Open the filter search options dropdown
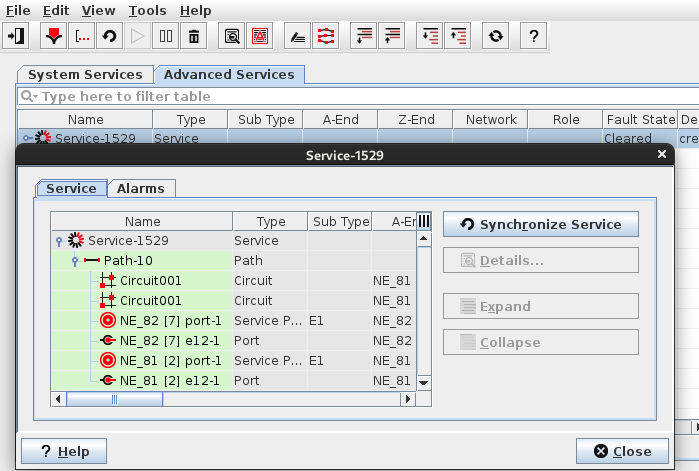Screen dimensions: 699x471 (x=29, y=97)
